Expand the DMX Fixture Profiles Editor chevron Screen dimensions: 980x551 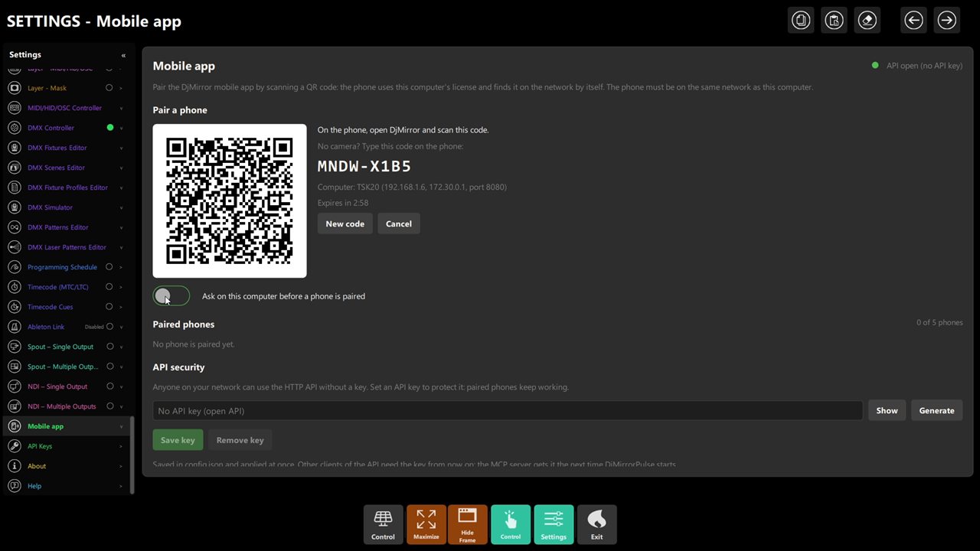(121, 187)
